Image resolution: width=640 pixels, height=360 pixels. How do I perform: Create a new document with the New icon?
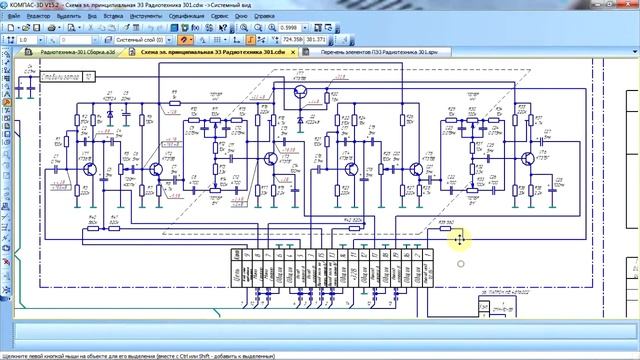point(11,28)
